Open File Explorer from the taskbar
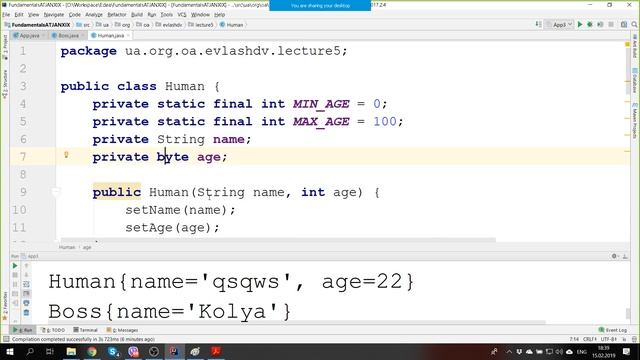Viewport: 640px width, 360px height. pyautogui.click(x=71, y=351)
